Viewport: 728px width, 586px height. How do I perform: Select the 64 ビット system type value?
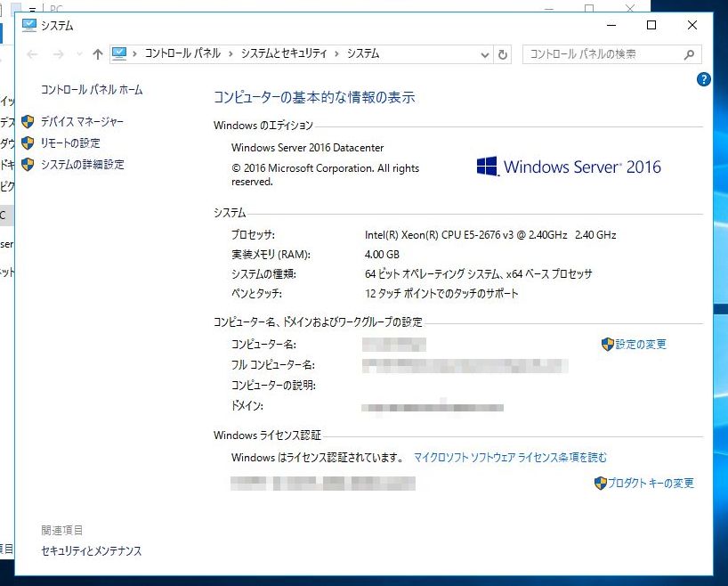[x=478, y=274]
